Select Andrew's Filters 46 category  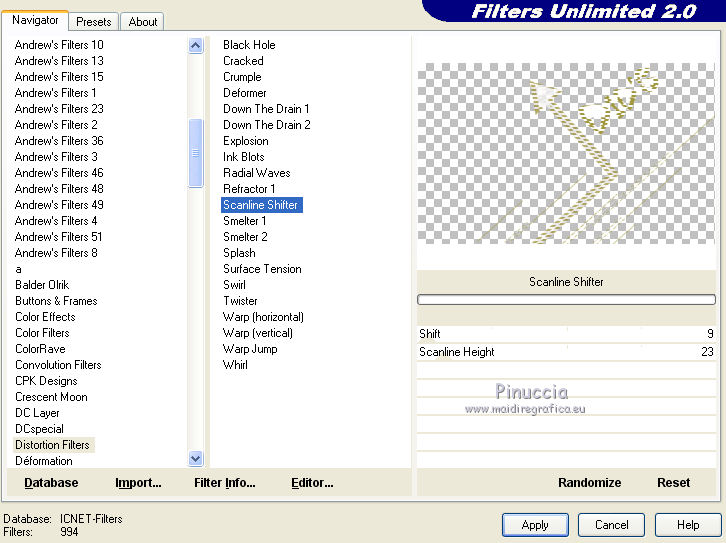click(59, 173)
